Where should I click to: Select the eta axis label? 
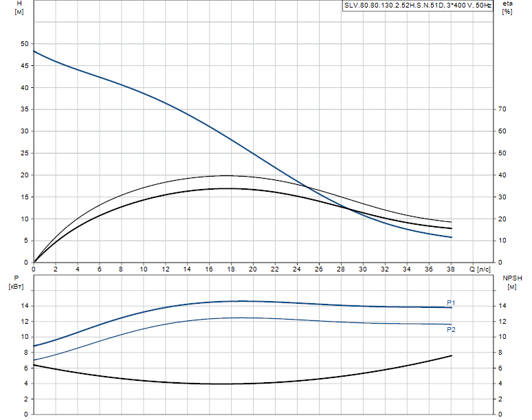pos(507,3)
